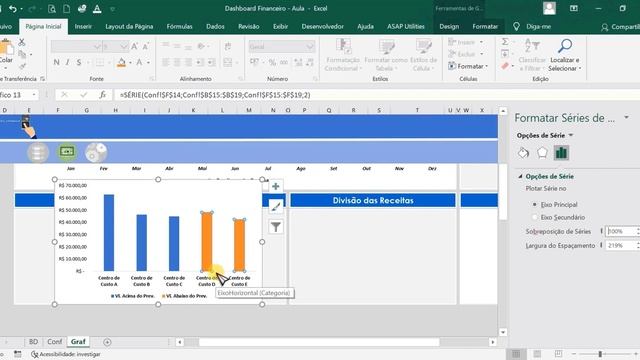Open the fill color dropdown arrow
Screen dimensions: 640x360
tap(130, 62)
